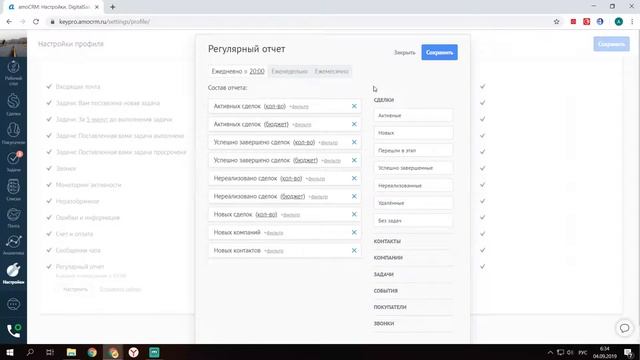Screen dimensions: 640x360
Task: Add 'Новых' deals metric to report
Action: 413,133
